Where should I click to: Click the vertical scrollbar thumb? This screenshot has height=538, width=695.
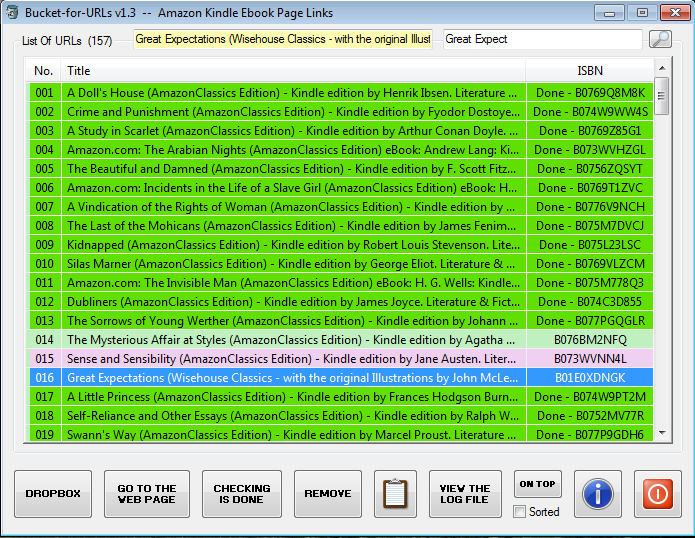point(662,96)
